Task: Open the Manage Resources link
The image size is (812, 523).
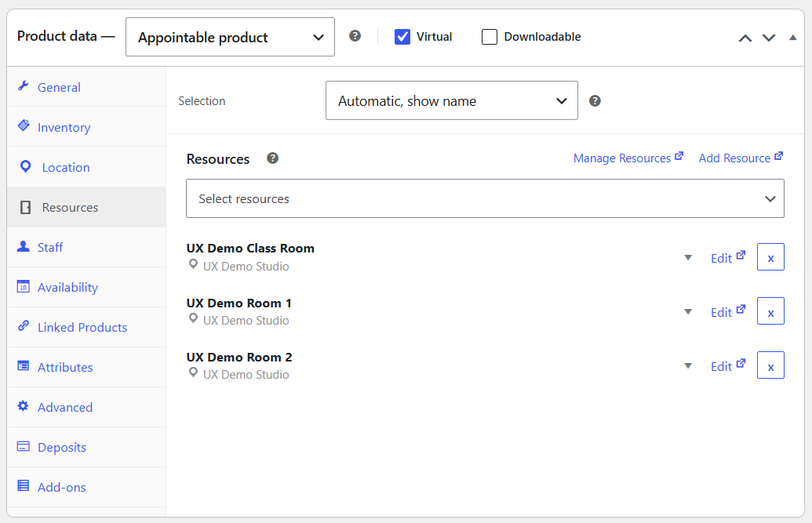Action: coord(628,158)
